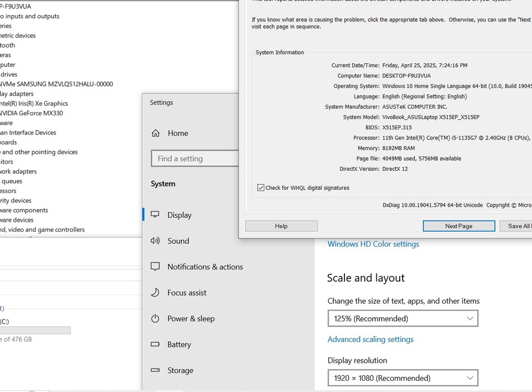Select Intel Iris Xe Graphics device
The height and width of the screenshot is (392, 532).
pos(34,104)
